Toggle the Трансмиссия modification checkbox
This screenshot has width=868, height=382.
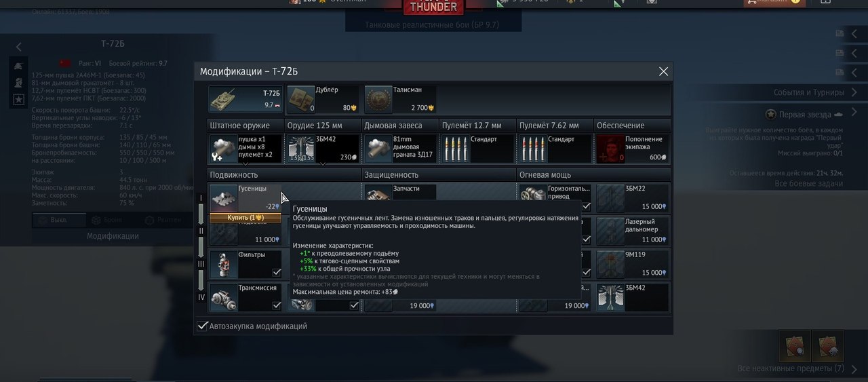tap(277, 305)
